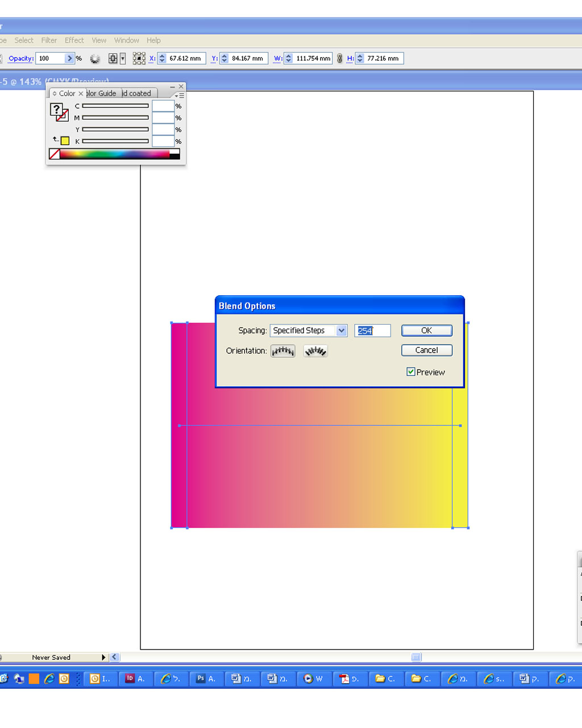The image size is (582, 728).
Task: Click the clock icon in quick launch
Action: [64, 679]
